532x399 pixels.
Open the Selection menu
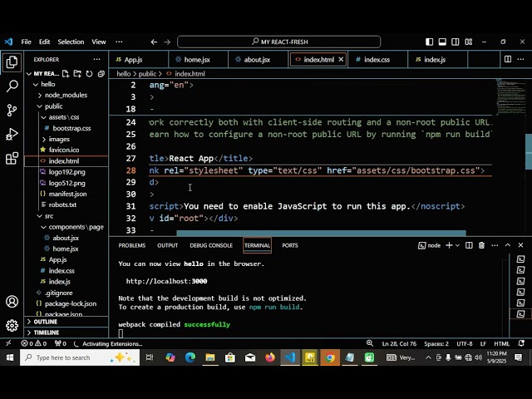[71, 42]
